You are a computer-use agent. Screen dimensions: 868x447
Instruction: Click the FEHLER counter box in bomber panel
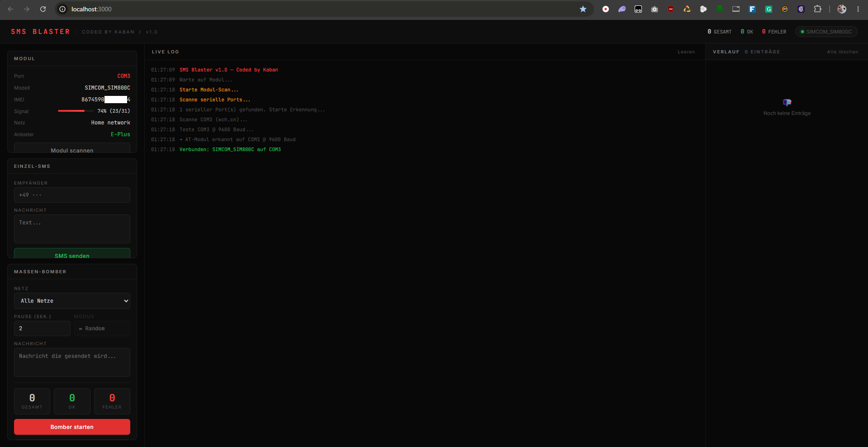pyautogui.click(x=112, y=401)
